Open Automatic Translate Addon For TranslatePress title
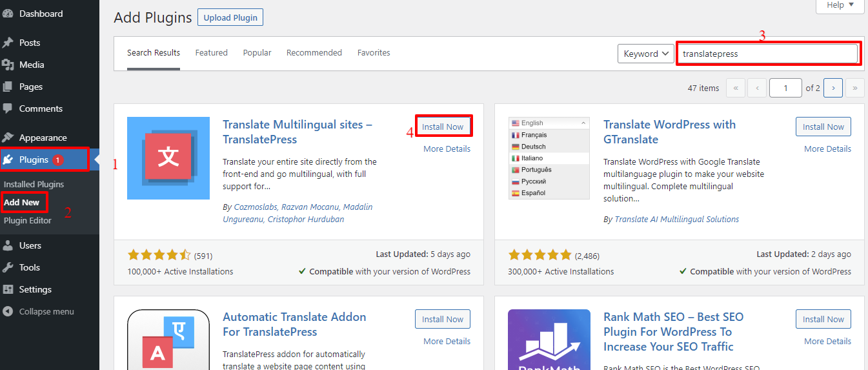This screenshot has width=868, height=370. click(x=294, y=324)
